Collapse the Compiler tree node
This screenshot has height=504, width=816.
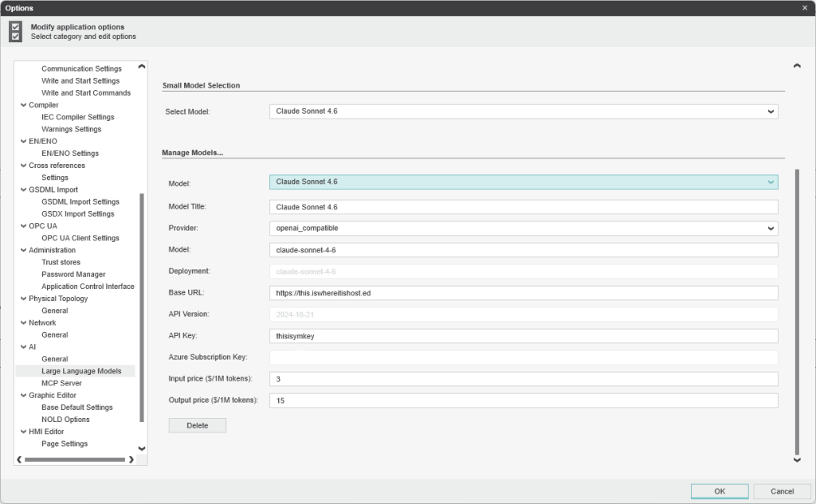point(23,105)
